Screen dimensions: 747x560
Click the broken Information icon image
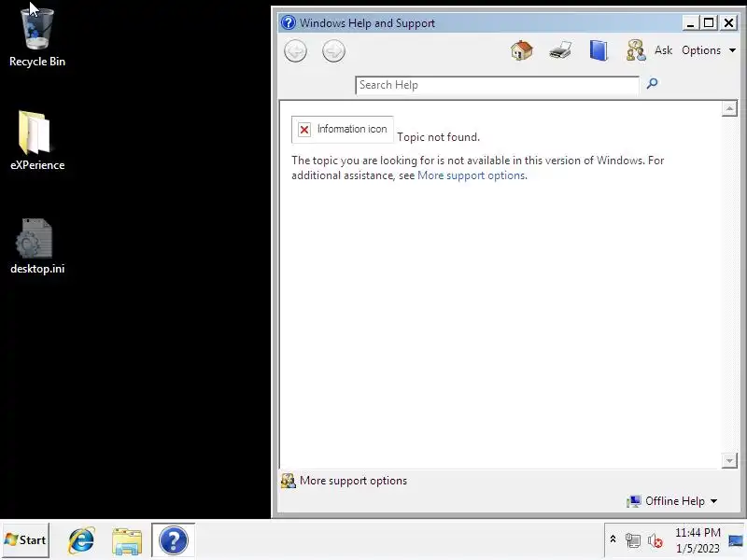343,130
